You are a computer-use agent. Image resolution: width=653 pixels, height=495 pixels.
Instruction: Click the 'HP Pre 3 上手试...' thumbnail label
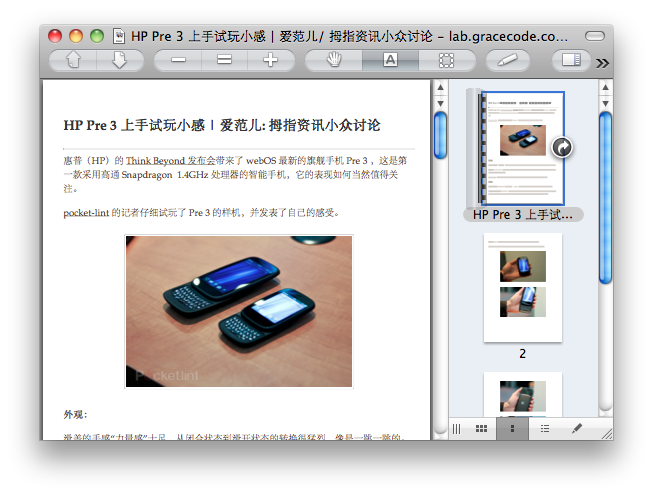[x=523, y=215]
